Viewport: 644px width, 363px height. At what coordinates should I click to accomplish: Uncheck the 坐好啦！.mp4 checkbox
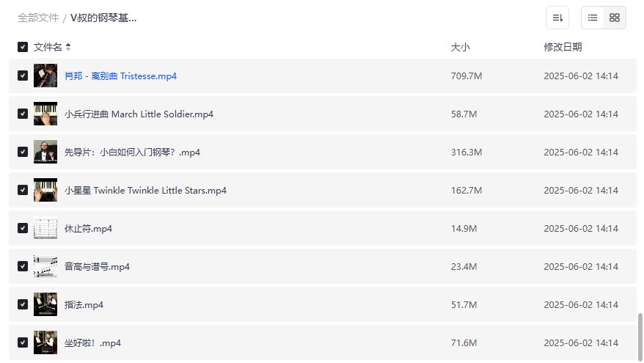[23, 343]
